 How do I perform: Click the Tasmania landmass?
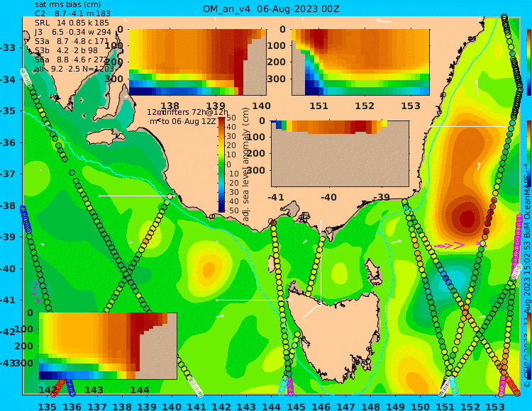336,332
